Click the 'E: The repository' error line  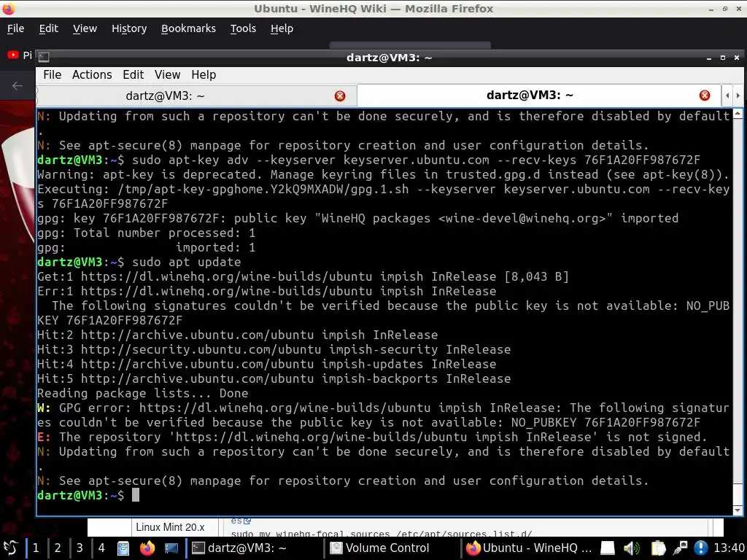coord(372,437)
